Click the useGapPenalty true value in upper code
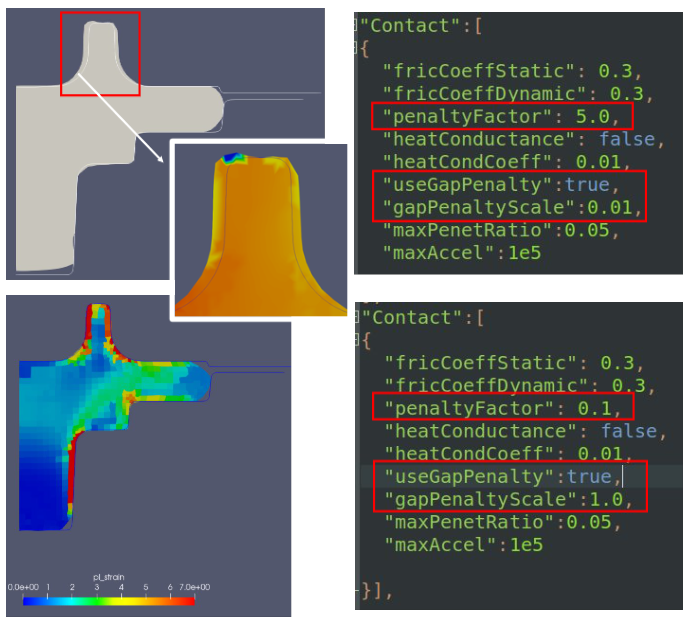Screen dimensions: 688x620 click(x=589, y=185)
